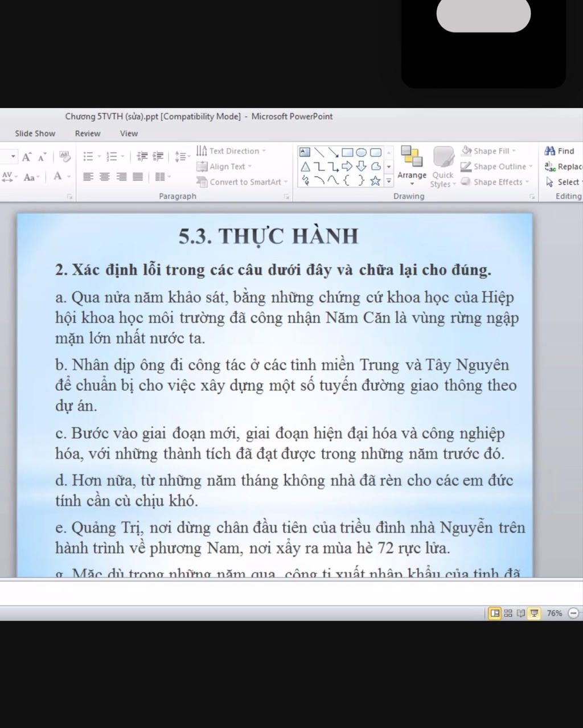The width and height of the screenshot is (583, 728).
Task: Open Quick Styles gallery
Action: click(x=442, y=166)
